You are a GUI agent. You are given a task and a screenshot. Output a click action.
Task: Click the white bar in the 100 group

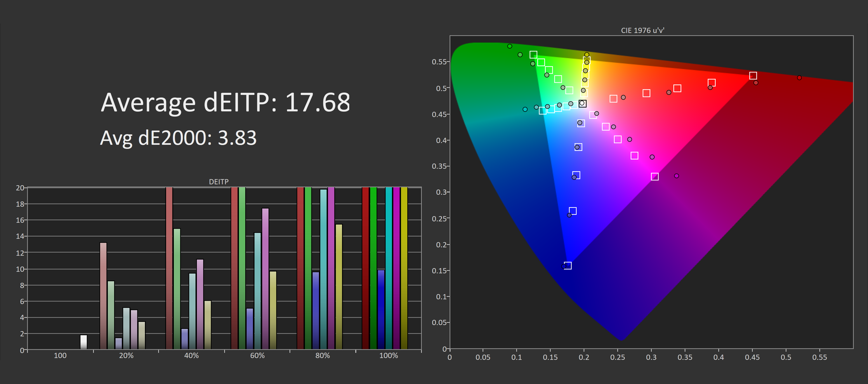[84, 342]
